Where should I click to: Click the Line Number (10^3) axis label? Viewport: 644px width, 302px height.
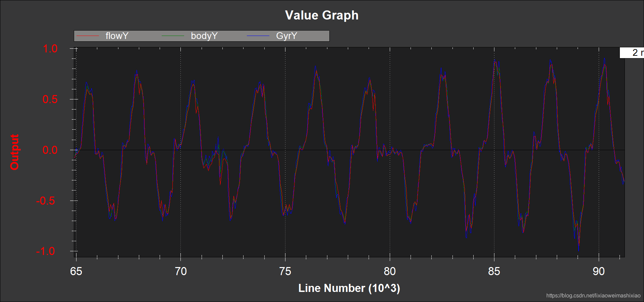pyautogui.click(x=349, y=288)
